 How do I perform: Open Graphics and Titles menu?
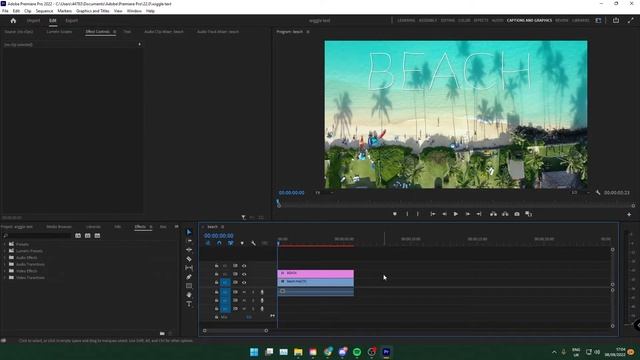pyautogui.click(x=93, y=11)
